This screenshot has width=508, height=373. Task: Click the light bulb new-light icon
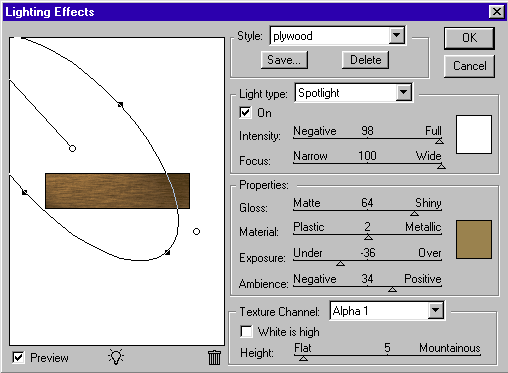coord(116,357)
